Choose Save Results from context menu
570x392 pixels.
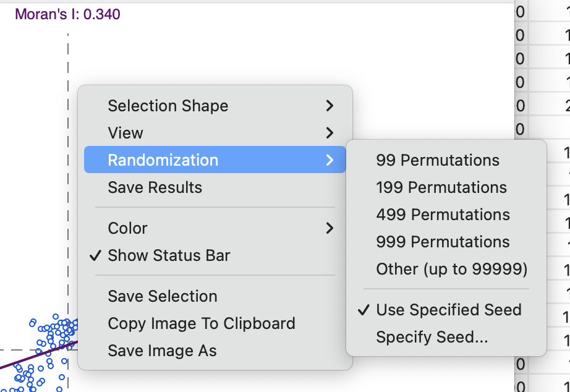[x=215, y=187]
